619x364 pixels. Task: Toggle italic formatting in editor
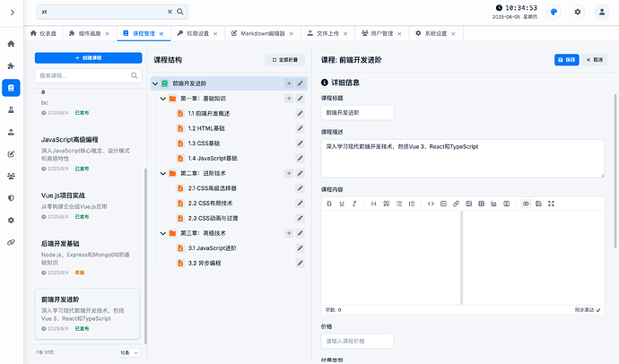click(354, 204)
